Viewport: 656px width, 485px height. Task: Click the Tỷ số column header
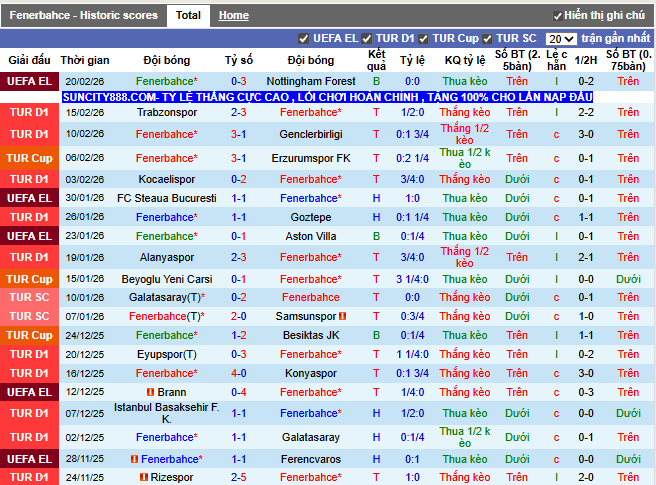(x=238, y=60)
